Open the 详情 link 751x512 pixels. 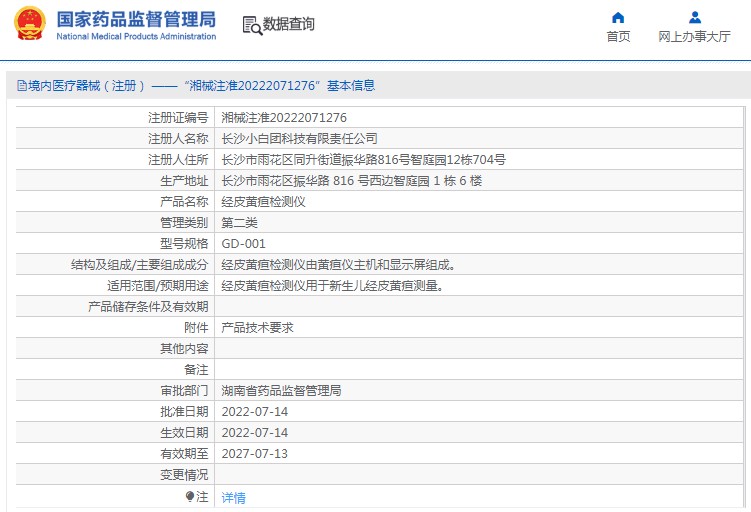[x=234, y=498]
